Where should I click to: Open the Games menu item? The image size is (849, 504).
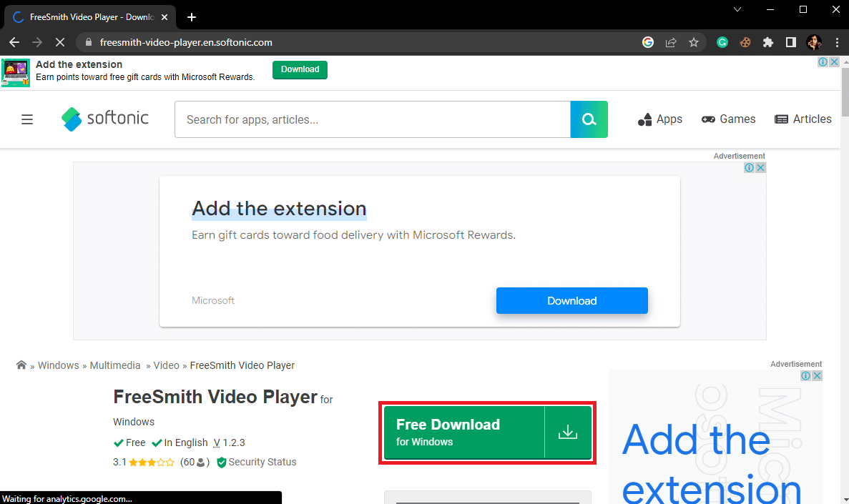coord(728,119)
